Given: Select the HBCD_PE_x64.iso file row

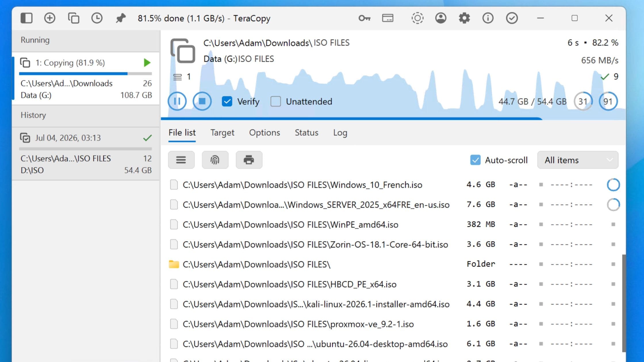Looking at the screenshot, I should point(393,284).
